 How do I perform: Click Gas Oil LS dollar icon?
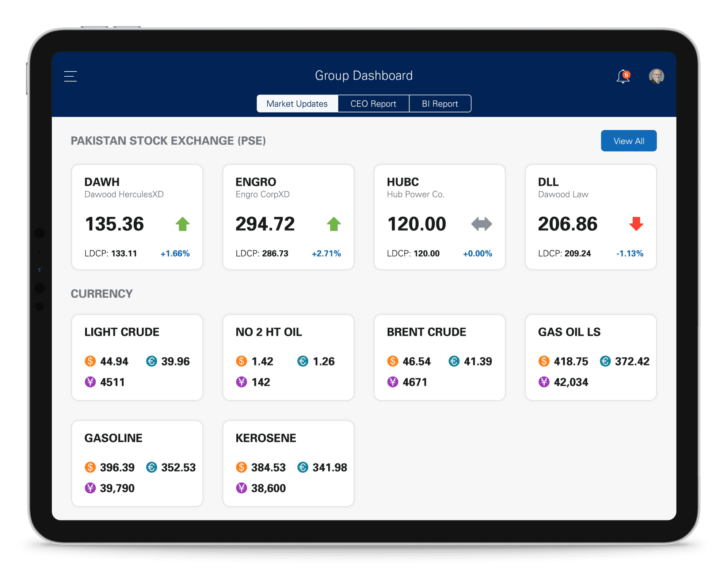click(x=544, y=361)
